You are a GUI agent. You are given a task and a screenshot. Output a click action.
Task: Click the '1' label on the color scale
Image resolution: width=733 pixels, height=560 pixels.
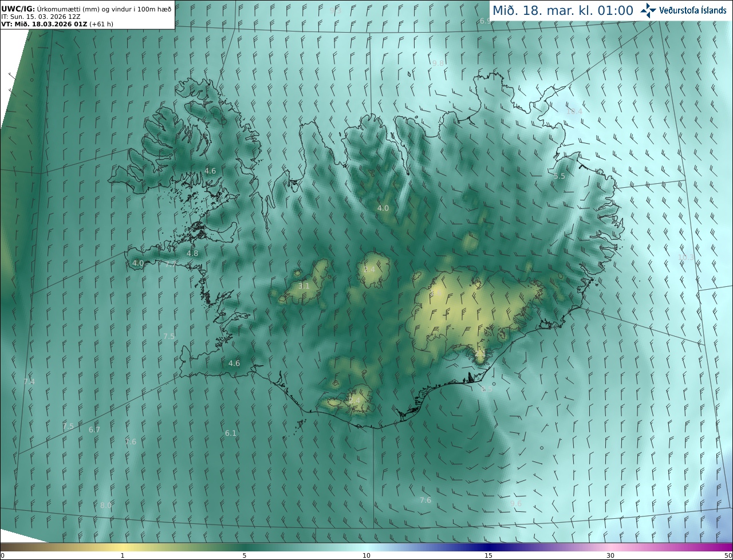123,555
